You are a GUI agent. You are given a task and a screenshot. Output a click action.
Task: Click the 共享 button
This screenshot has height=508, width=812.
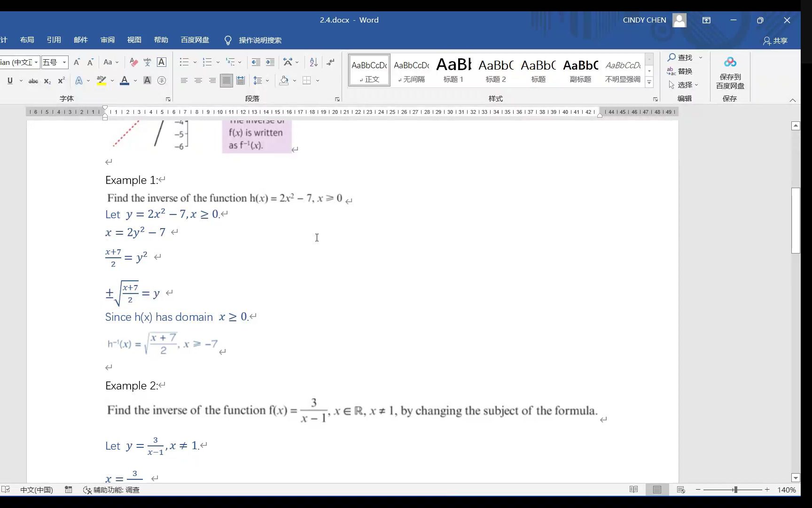tap(775, 41)
